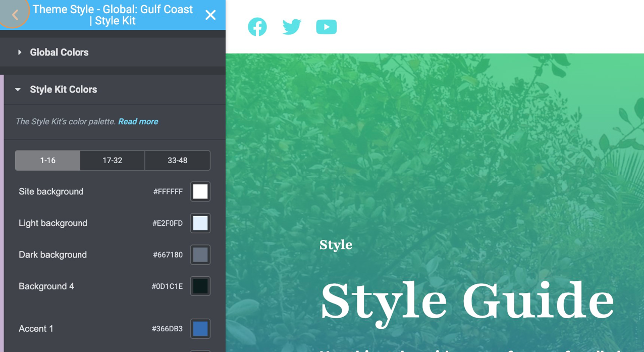The width and height of the screenshot is (644, 352).
Task: Close the Theme Style panel
Action: tap(210, 15)
